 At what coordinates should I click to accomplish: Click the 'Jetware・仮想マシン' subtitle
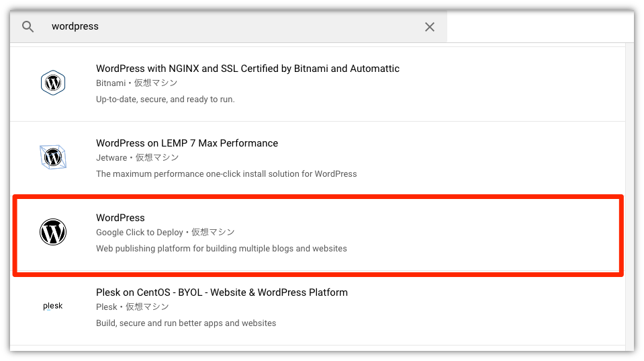pos(138,157)
